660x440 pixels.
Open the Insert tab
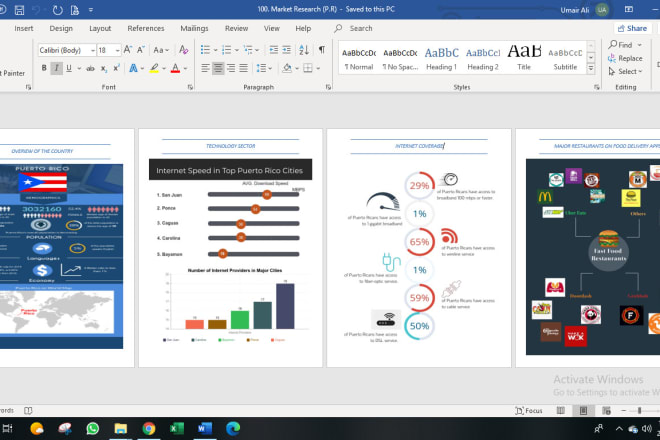pyautogui.click(x=24, y=28)
